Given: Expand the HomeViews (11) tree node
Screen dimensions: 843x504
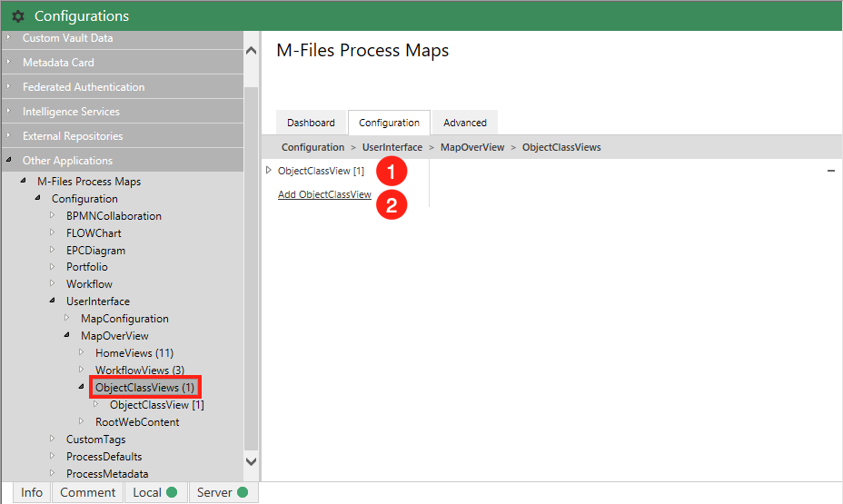Looking at the screenshot, I should tap(82, 353).
